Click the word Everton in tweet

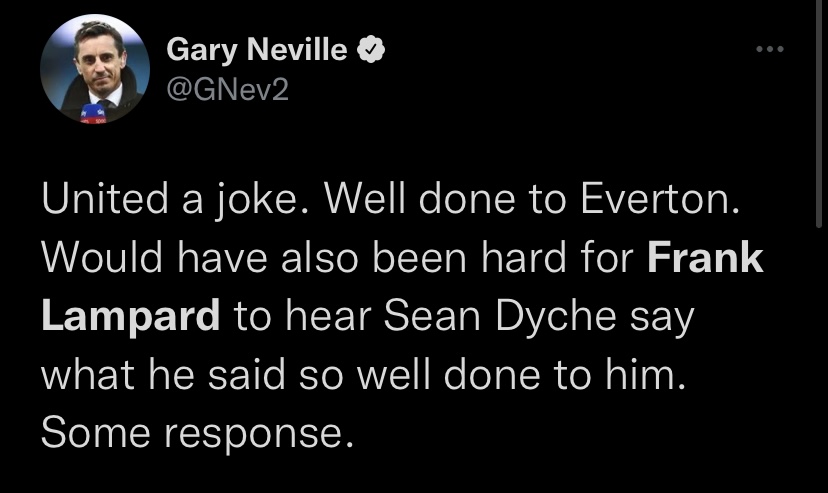661,202
